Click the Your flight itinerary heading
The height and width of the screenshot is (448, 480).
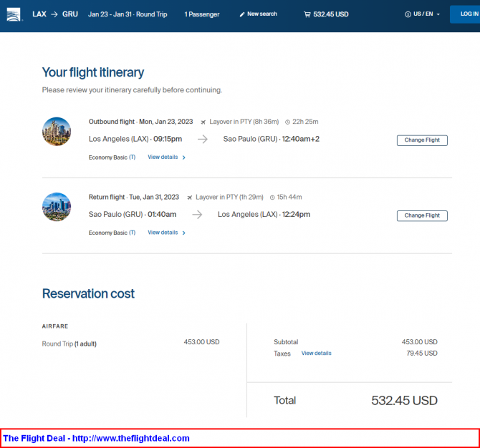(93, 72)
